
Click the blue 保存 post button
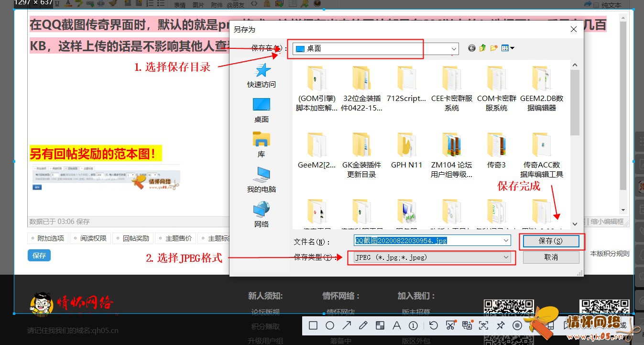(39, 256)
